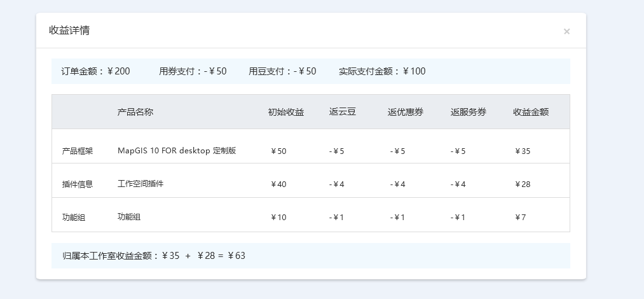Click the 初始收益 column header

[286, 112]
